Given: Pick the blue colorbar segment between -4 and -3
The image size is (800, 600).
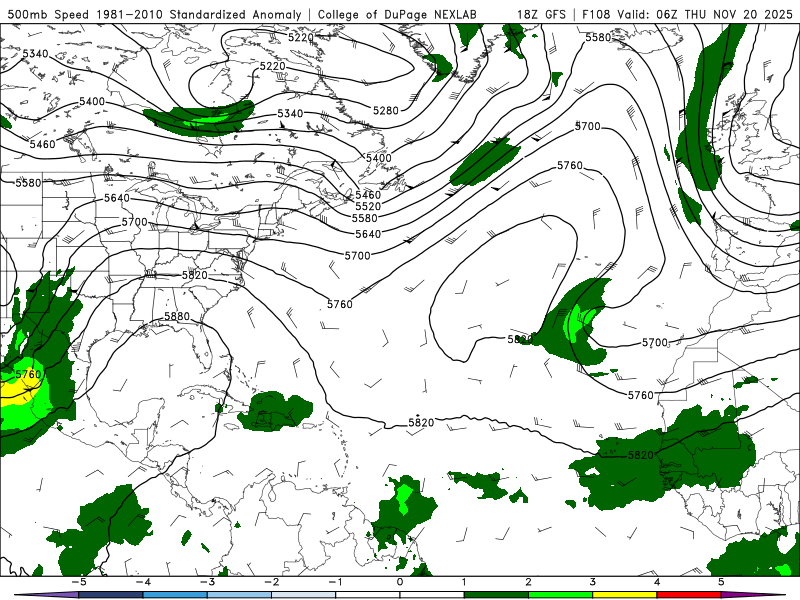Looking at the screenshot, I should [175, 595].
